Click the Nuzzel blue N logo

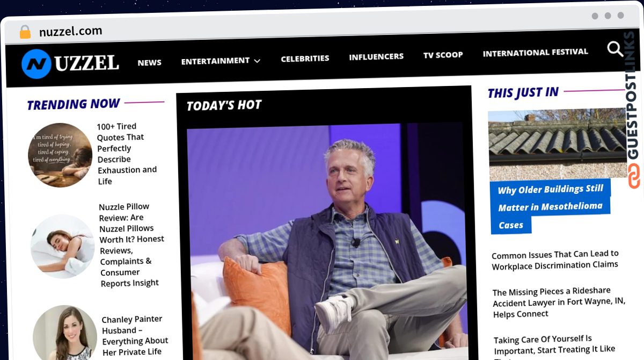pos(36,64)
